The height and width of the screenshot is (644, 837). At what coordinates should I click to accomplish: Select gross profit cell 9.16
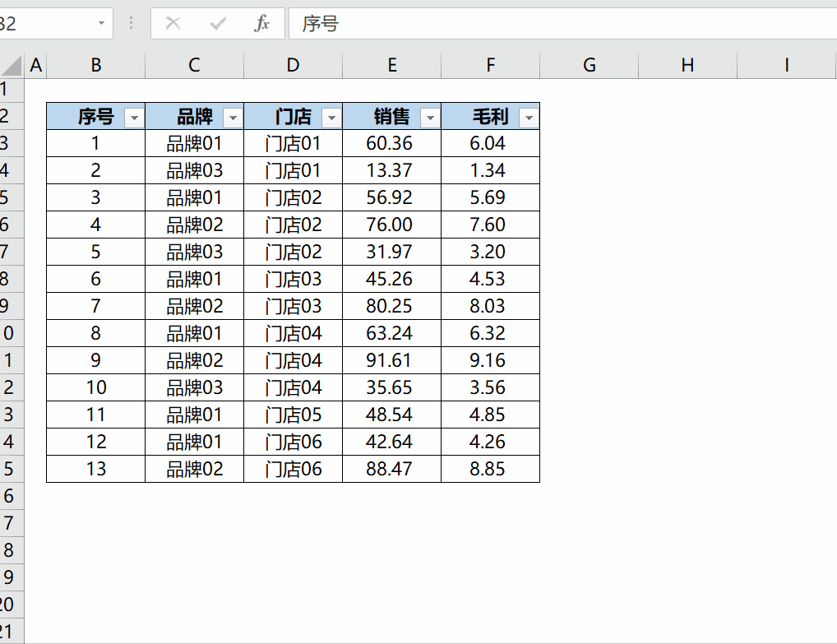pyautogui.click(x=491, y=360)
